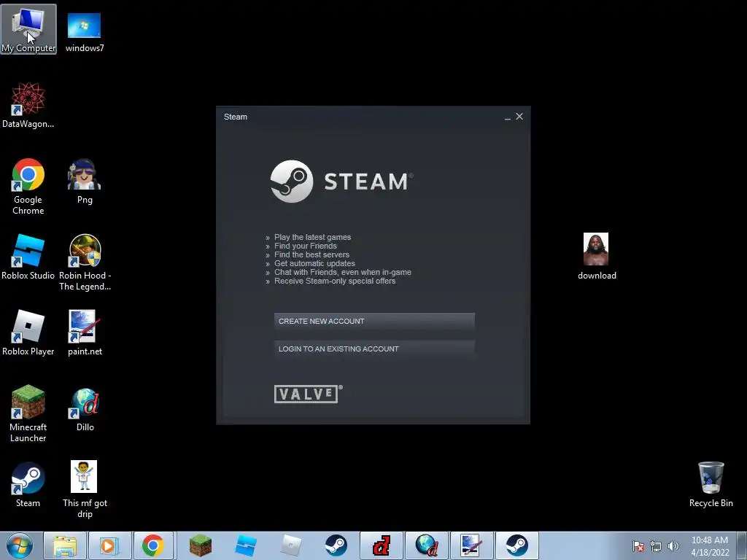747x560 pixels.
Task: Click 'Chat with Friends, even when in-game'
Action: tap(343, 273)
